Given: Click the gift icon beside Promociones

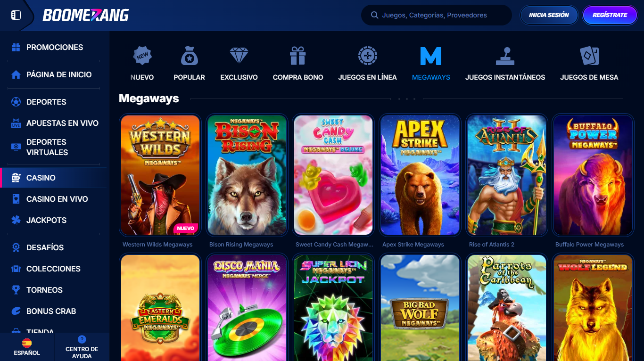Looking at the screenshot, I should pos(16,47).
